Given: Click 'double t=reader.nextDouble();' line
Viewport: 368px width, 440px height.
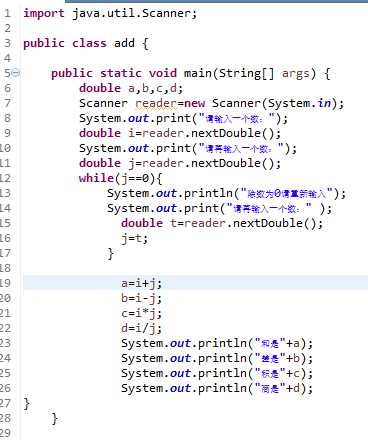Looking at the screenshot, I should tap(222, 223).
